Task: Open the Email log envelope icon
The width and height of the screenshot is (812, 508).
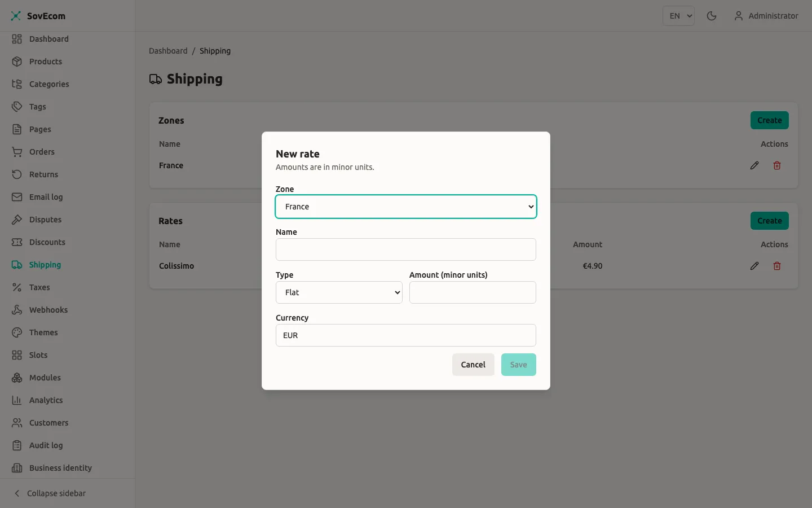Action: (17, 197)
